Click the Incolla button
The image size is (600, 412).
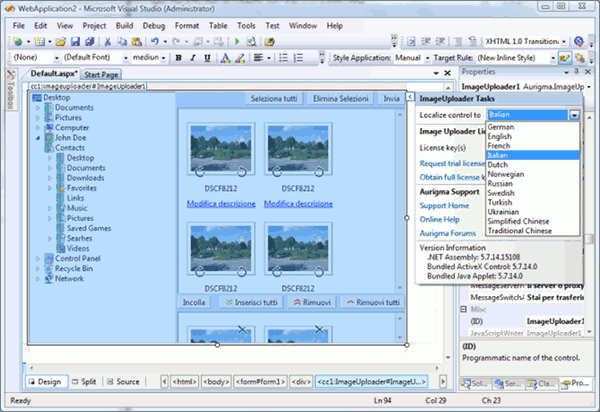click(x=194, y=303)
